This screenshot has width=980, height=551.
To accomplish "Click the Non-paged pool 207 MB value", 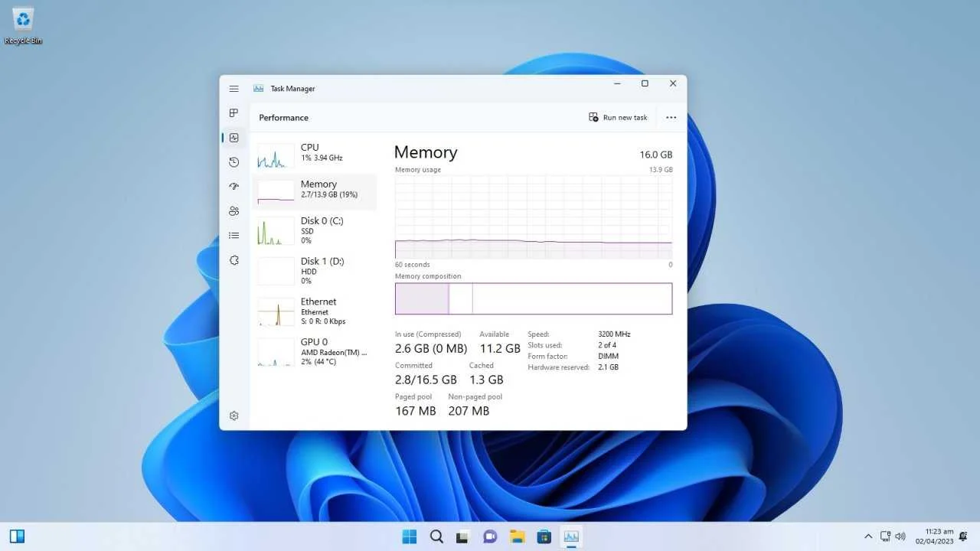I will coord(469,411).
